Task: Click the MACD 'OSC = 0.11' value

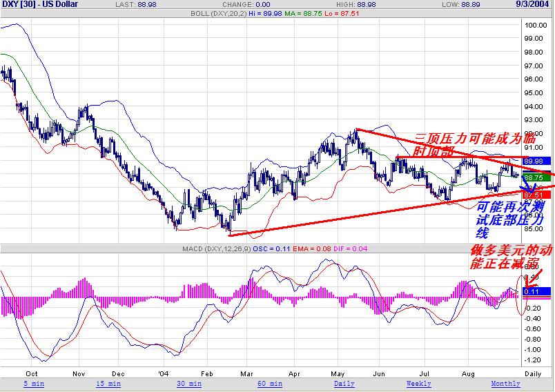Action: click(x=271, y=249)
